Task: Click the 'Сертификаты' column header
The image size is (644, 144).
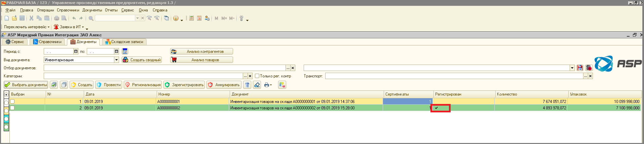Action: (x=408, y=94)
